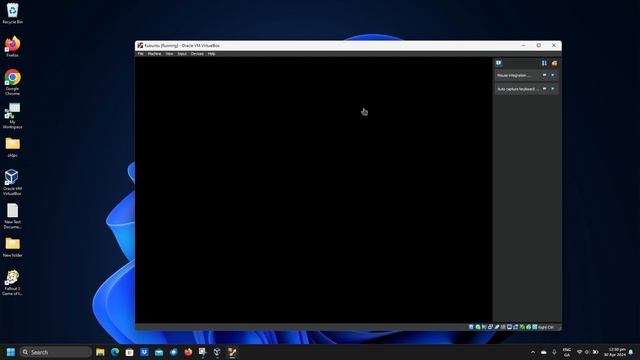This screenshot has width=640, height=360.
Task: Click the display status bar indicator
Action: (x=509, y=327)
